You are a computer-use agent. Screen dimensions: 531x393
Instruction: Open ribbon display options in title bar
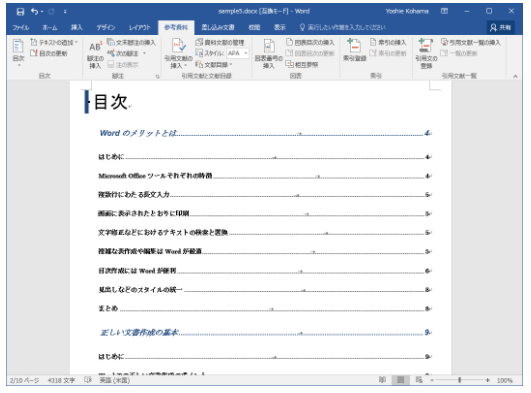[x=444, y=11]
